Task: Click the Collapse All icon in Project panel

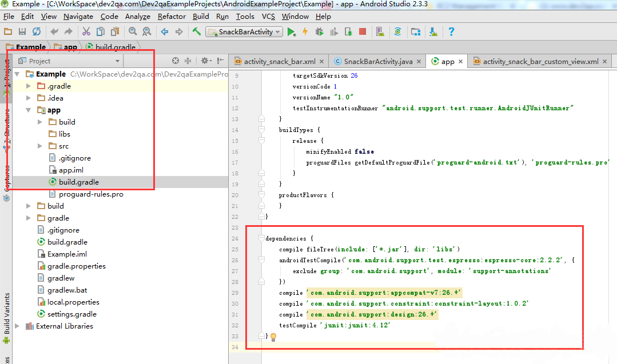Action: click(x=188, y=61)
